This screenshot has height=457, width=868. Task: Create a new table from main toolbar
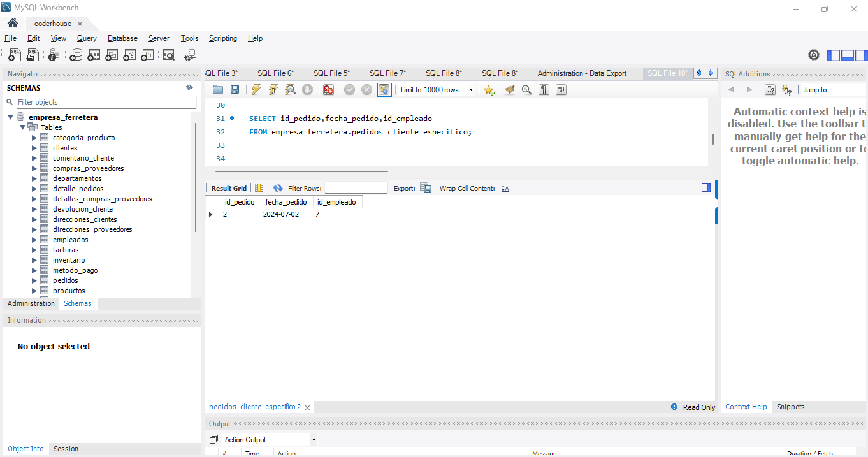click(x=94, y=55)
